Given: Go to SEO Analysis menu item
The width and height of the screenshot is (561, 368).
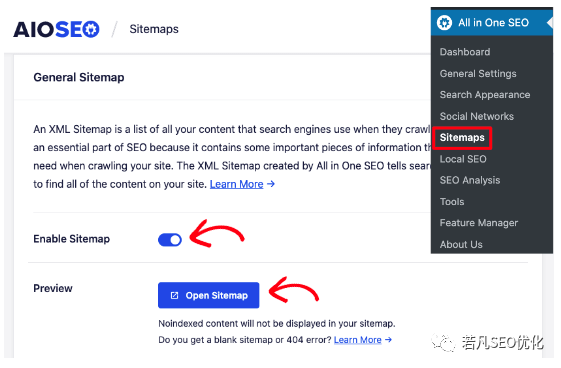Looking at the screenshot, I should point(470,180).
